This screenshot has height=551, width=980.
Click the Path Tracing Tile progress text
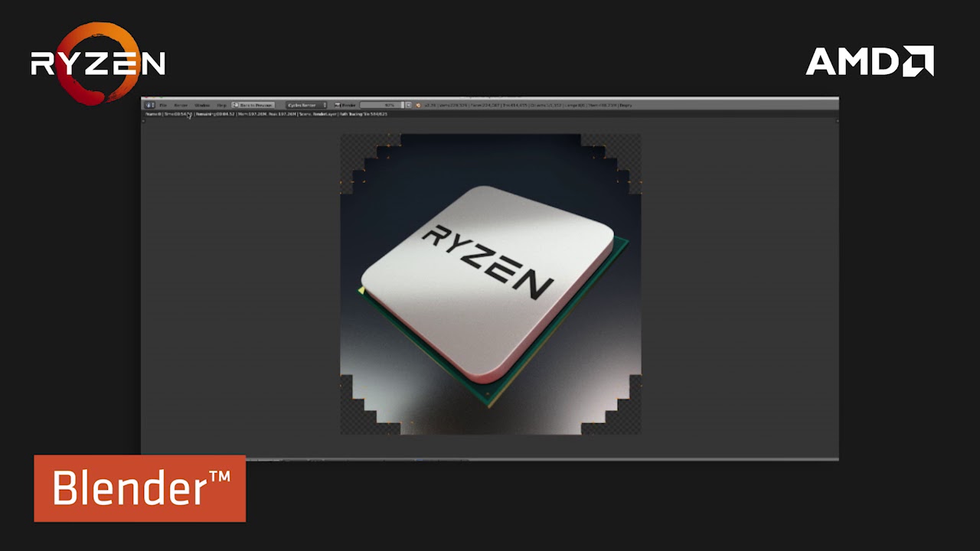tap(363, 114)
